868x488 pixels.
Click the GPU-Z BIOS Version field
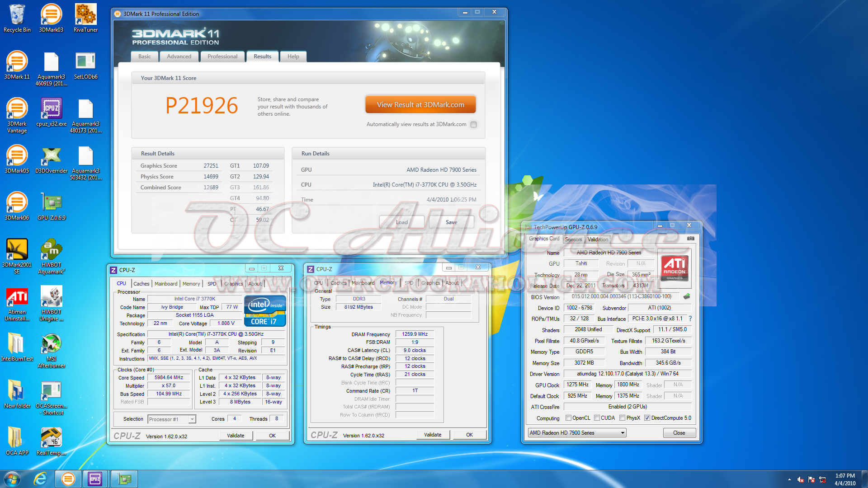[621, 296]
